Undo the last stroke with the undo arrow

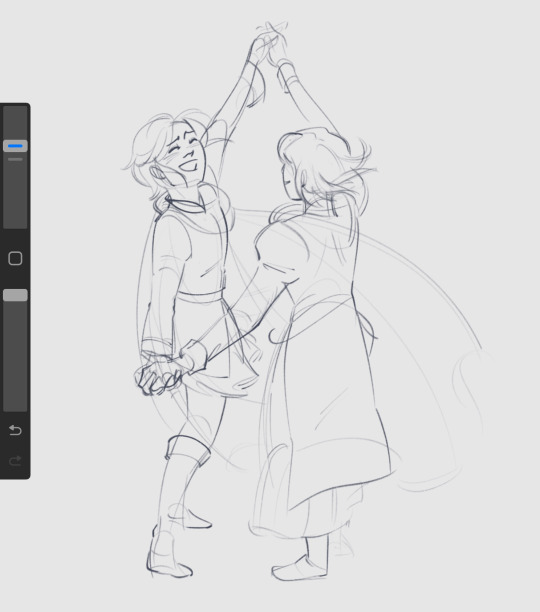[15, 430]
